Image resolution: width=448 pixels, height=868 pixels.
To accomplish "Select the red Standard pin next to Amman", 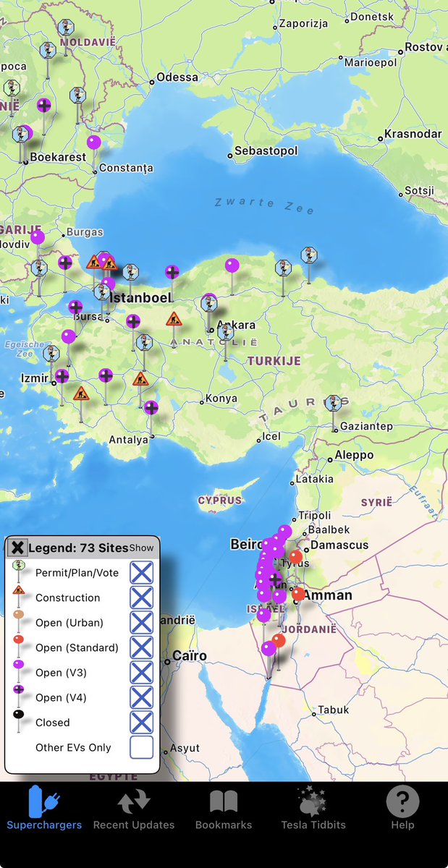I will pos(298,593).
